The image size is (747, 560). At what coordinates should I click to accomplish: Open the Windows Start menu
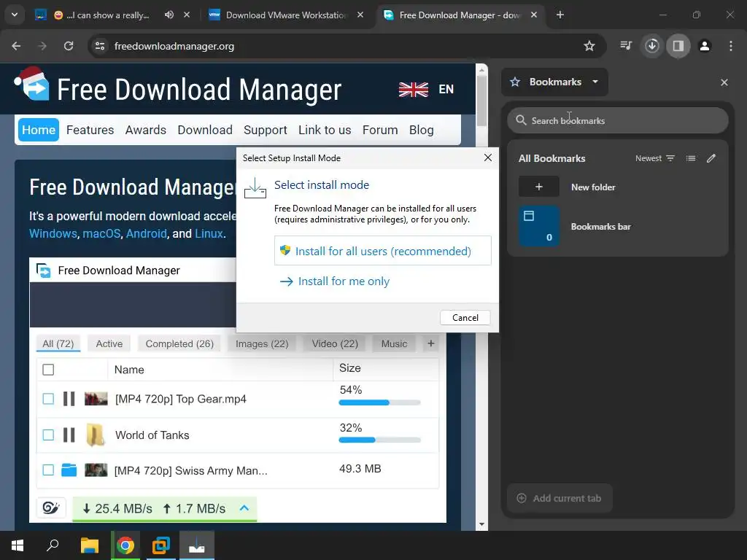click(18, 545)
